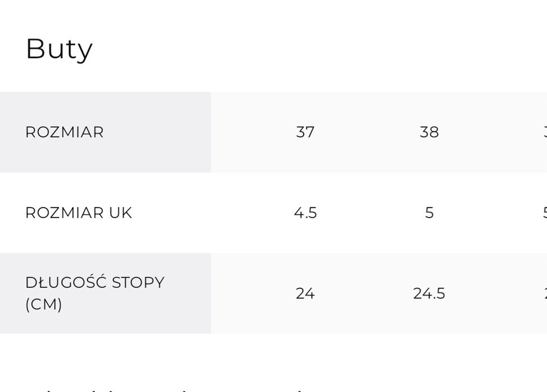Image resolution: width=547 pixels, height=392 pixels.
Task: Select the full "ROZMIAR UK" row label
Action: click(79, 213)
